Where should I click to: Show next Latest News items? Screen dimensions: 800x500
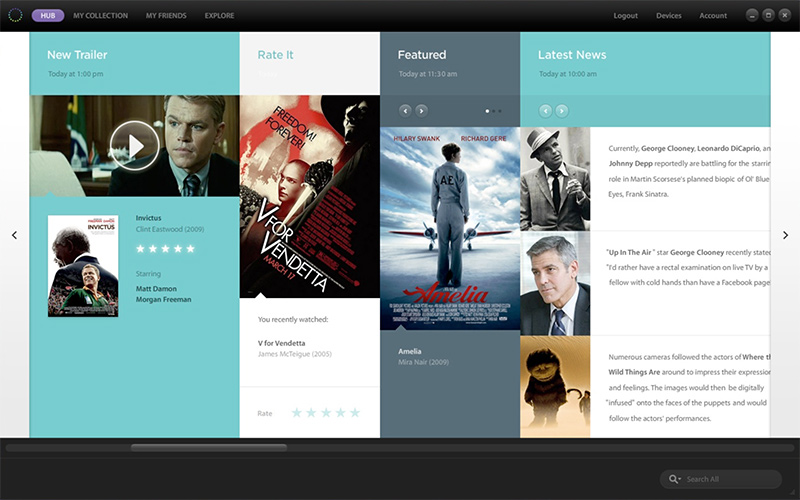(x=562, y=111)
